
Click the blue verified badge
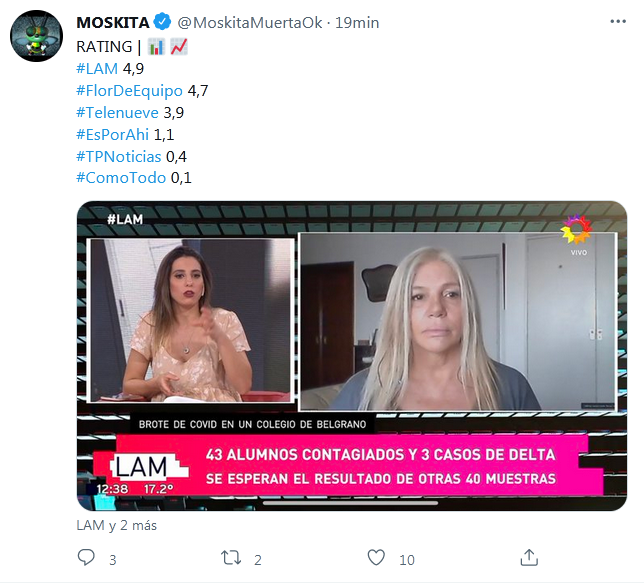[x=163, y=22]
